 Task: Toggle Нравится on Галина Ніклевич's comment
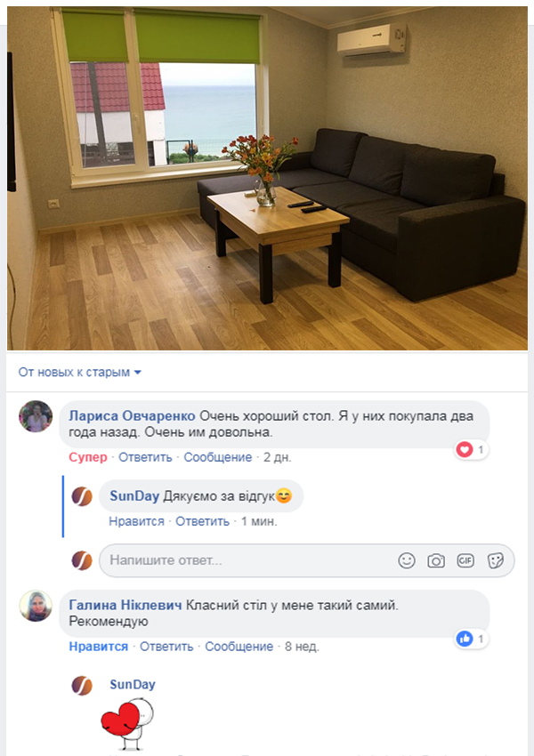tap(99, 647)
